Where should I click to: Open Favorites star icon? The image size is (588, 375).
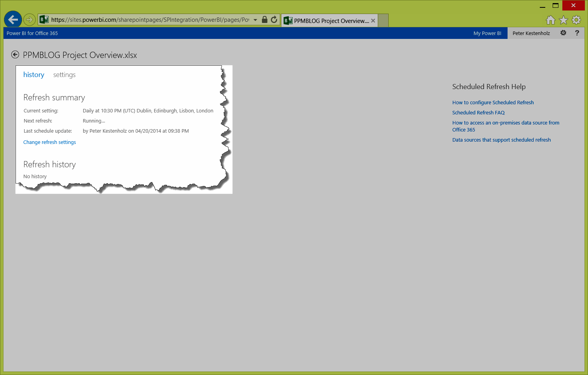[564, 20]
